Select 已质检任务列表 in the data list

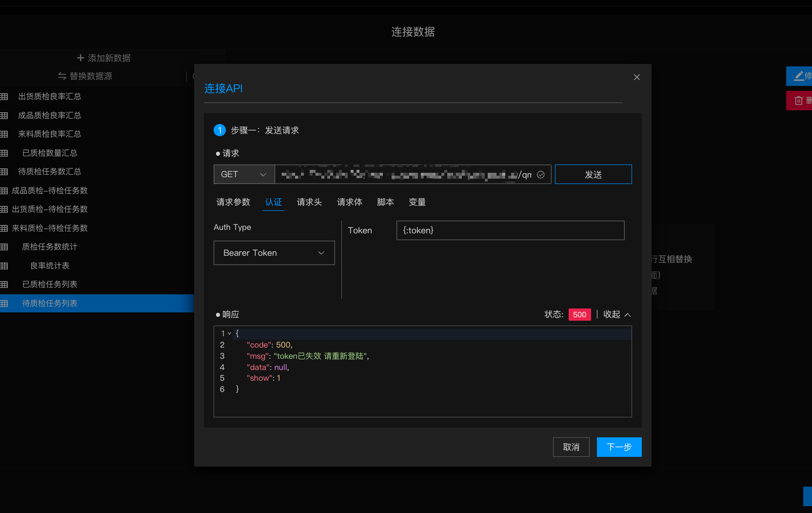click(x=50, y=285)
